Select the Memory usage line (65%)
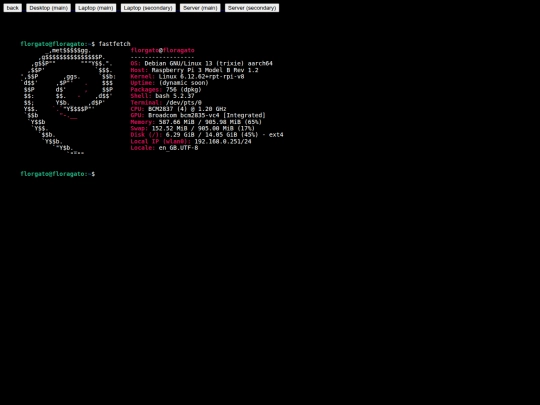 196,122
